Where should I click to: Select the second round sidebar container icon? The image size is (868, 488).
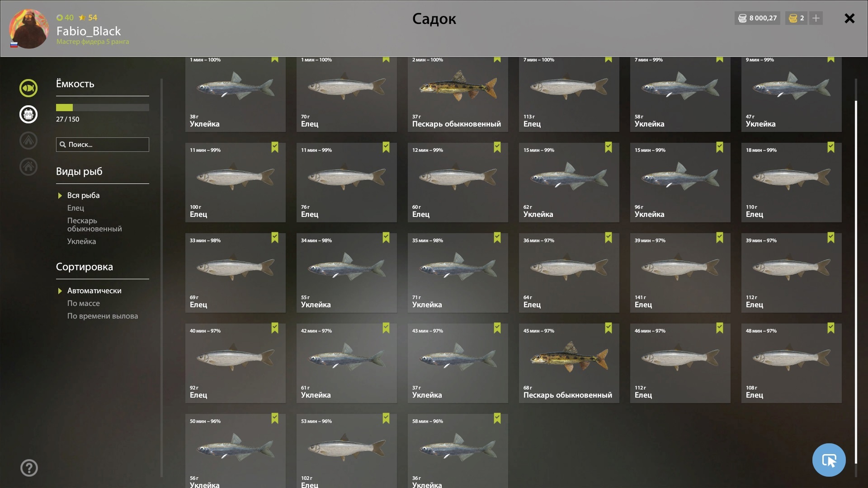[28, 114]
